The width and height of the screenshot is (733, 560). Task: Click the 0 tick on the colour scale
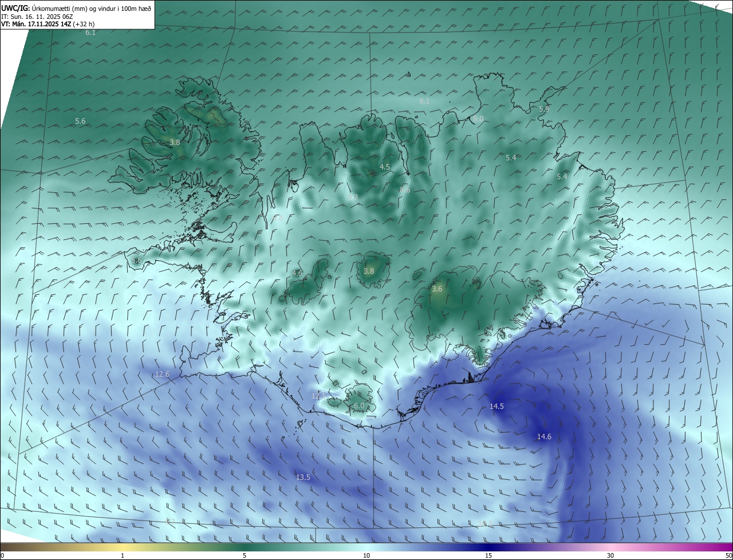pyautogui.click(x=2, y=555)
